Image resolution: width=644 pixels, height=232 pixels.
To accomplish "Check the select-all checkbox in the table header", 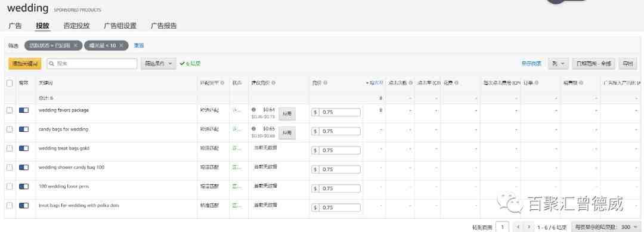I will [10, 83].
